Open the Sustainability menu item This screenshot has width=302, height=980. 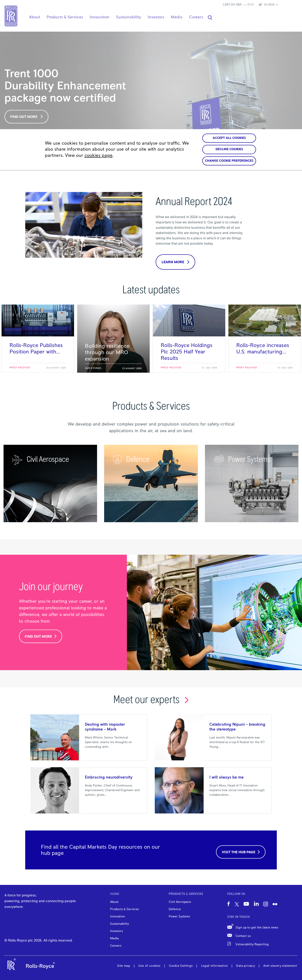[x=128, y=17]
